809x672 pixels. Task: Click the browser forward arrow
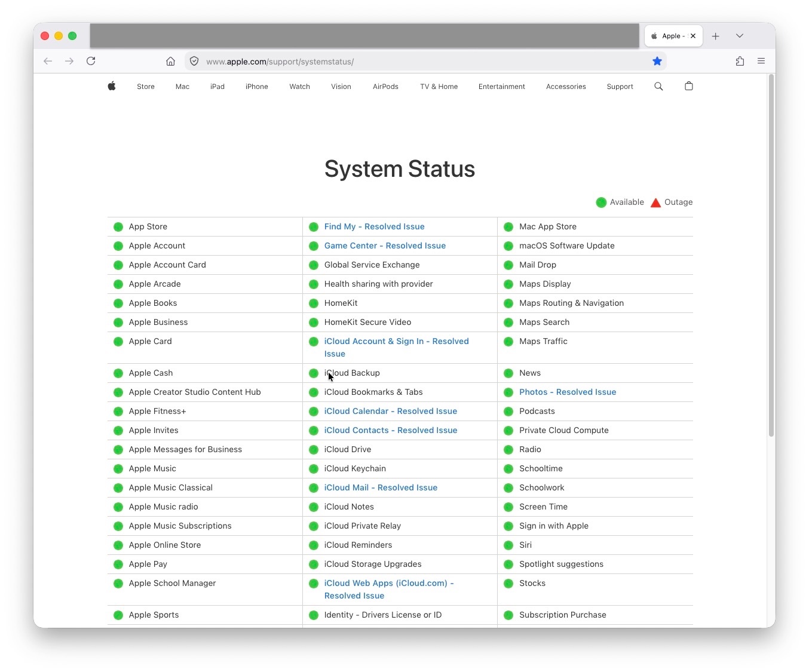(69, 61)
